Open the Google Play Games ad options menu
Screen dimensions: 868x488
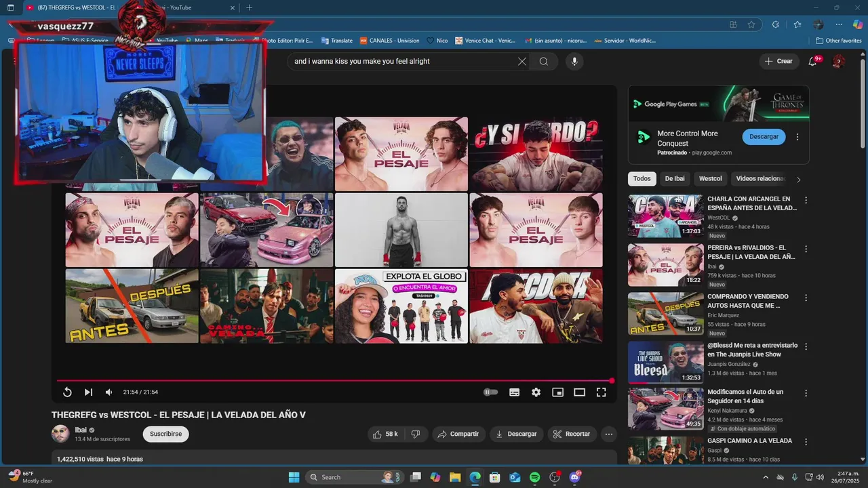coord(797,137)
